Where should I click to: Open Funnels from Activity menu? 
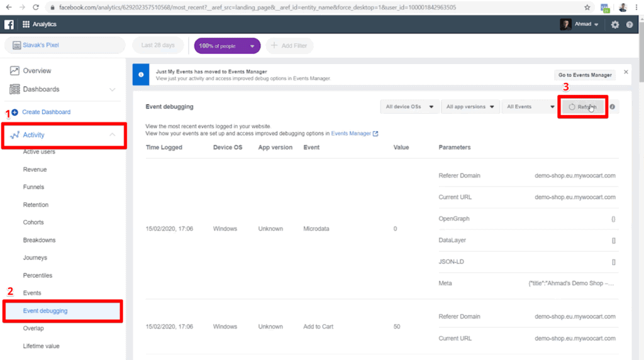33,187
